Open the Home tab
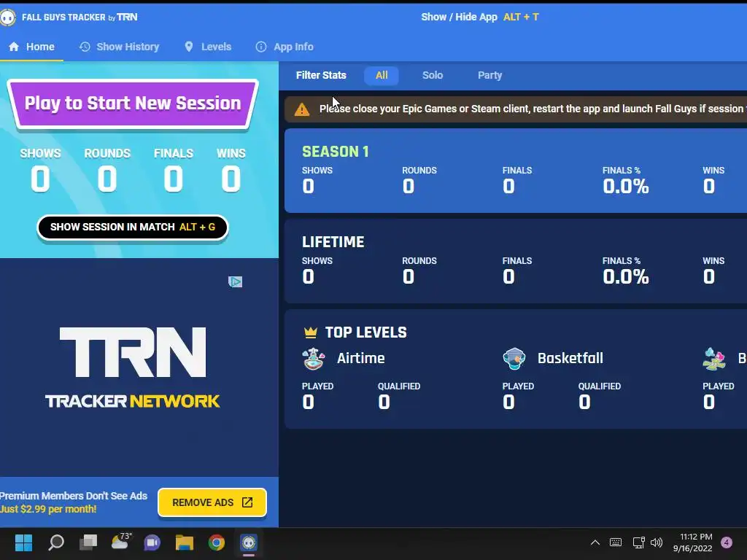Screen dimensions: 747x560 tap(31, 47)
